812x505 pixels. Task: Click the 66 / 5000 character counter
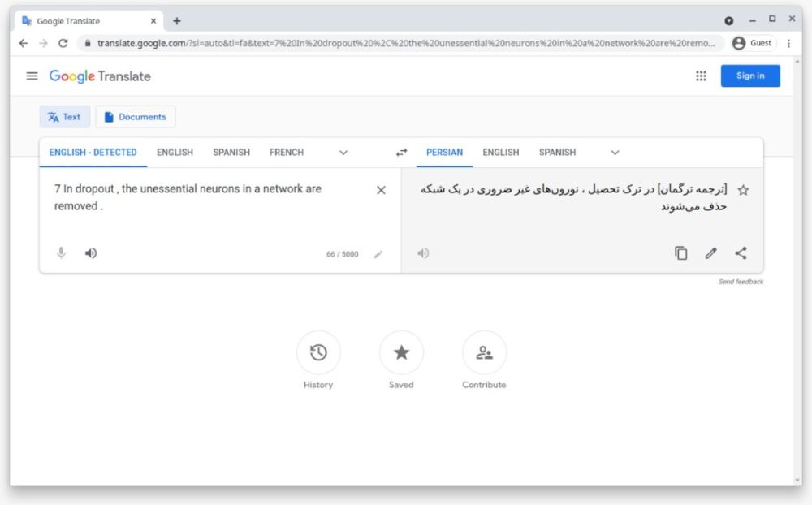[343, 254]
